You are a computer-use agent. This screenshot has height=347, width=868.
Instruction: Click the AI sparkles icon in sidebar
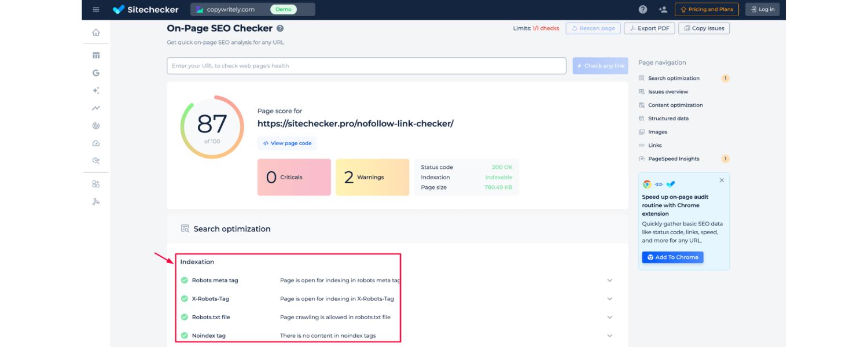[96, 91]
